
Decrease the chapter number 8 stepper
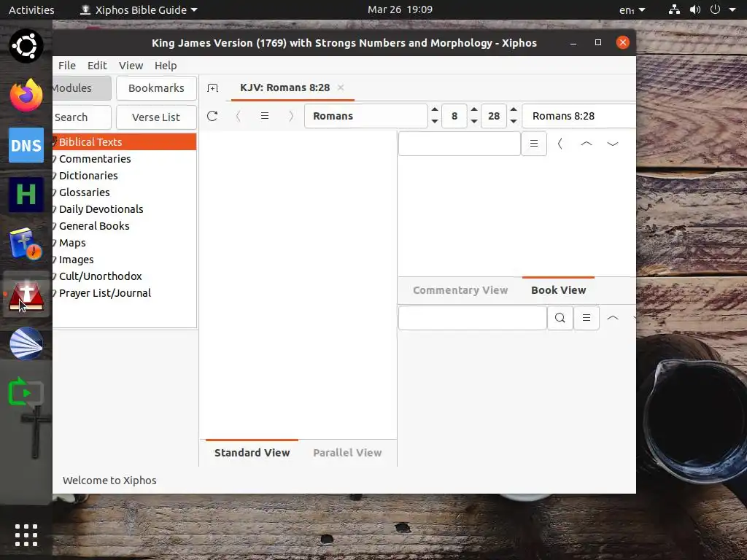click(x=474, y=122)
